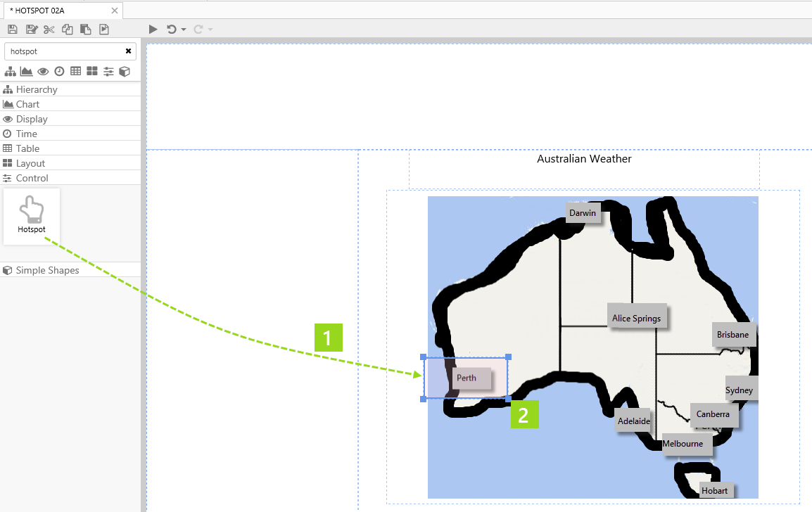
Task: Open the Undo history dropdown arrow
Action: click(x=184, y=30)
